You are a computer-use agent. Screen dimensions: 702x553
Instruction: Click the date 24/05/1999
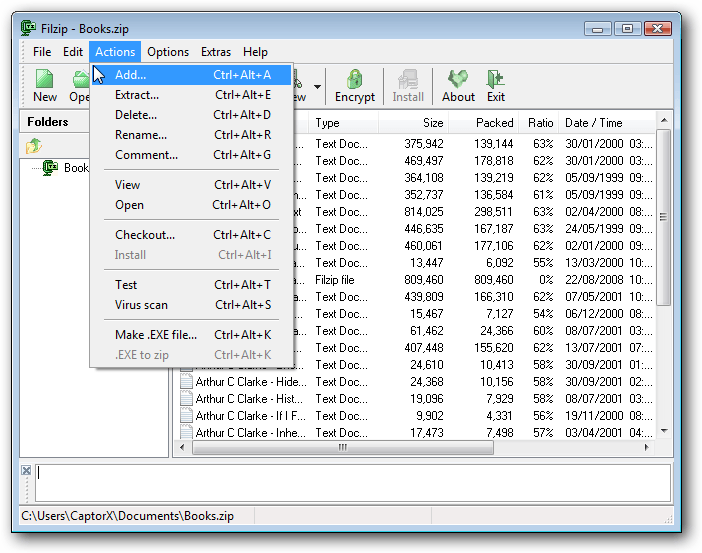[594, 229]
